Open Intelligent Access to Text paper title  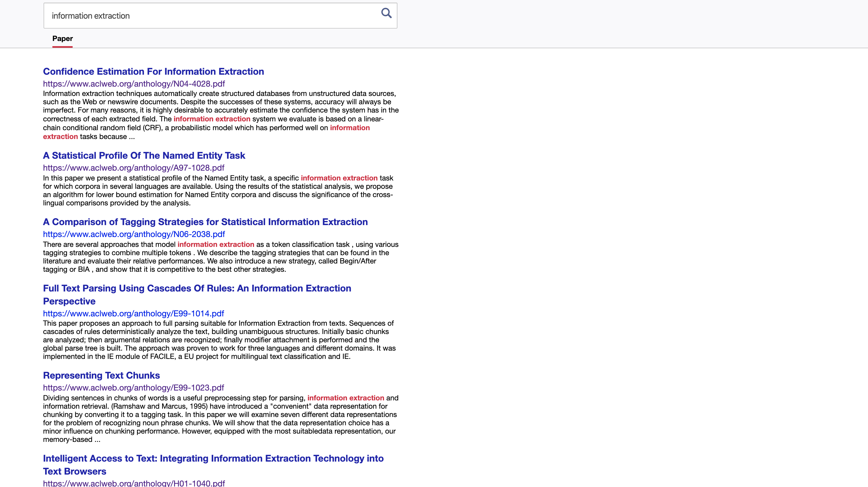tap(213, 459)
